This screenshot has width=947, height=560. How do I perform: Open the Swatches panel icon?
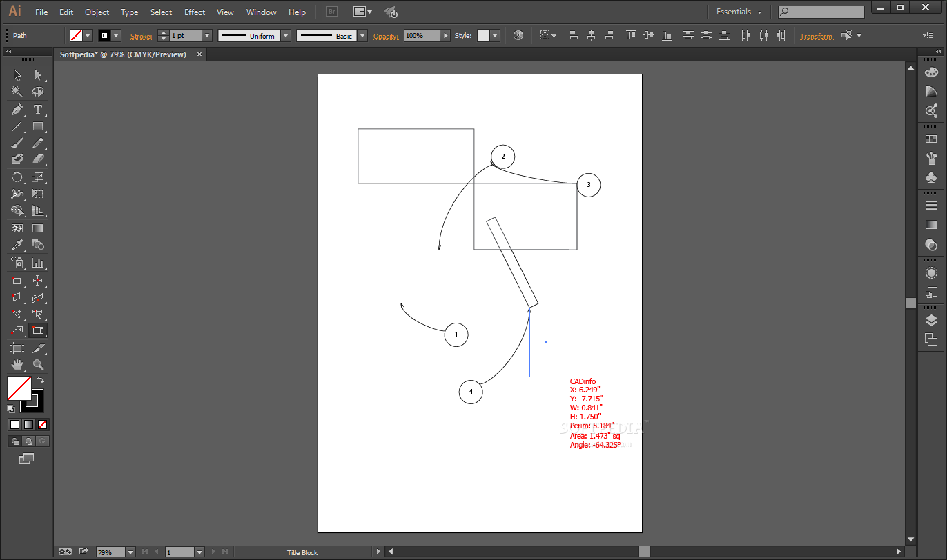coord(931,137)
